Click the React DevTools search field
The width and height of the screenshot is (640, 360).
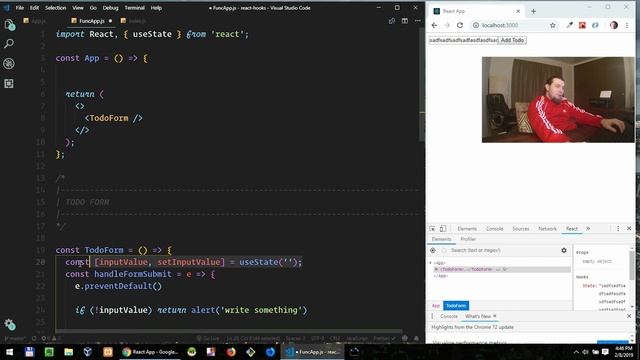click(503, 250)
